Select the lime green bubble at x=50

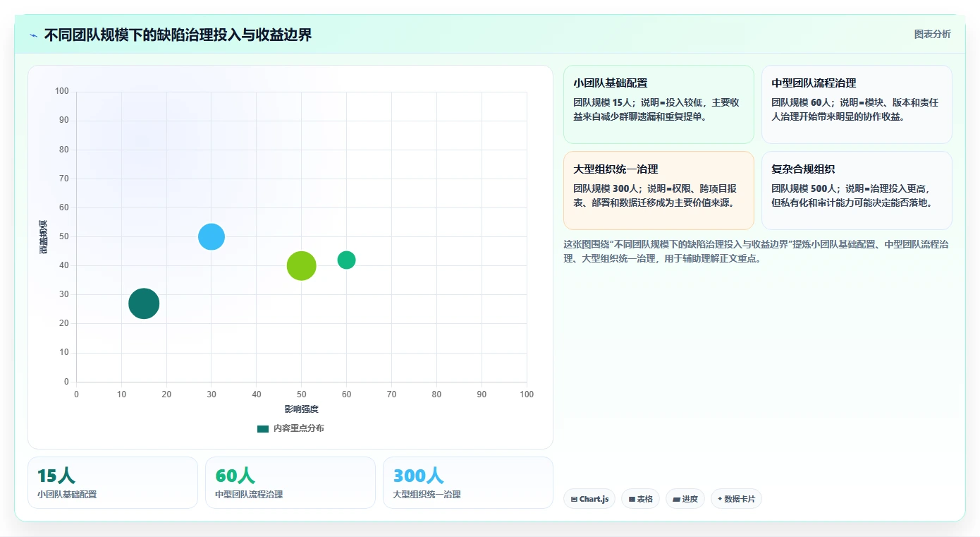click(x=302, y=266)
